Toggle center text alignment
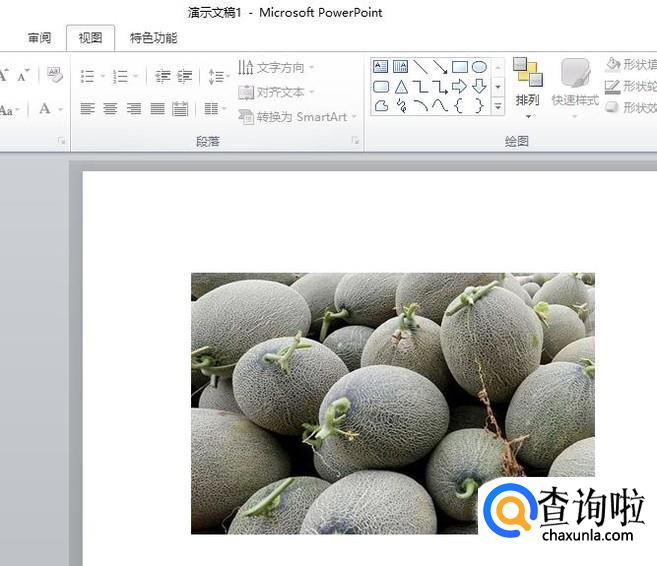The width and height of the screenshot is (657, 566). (110, 108)
